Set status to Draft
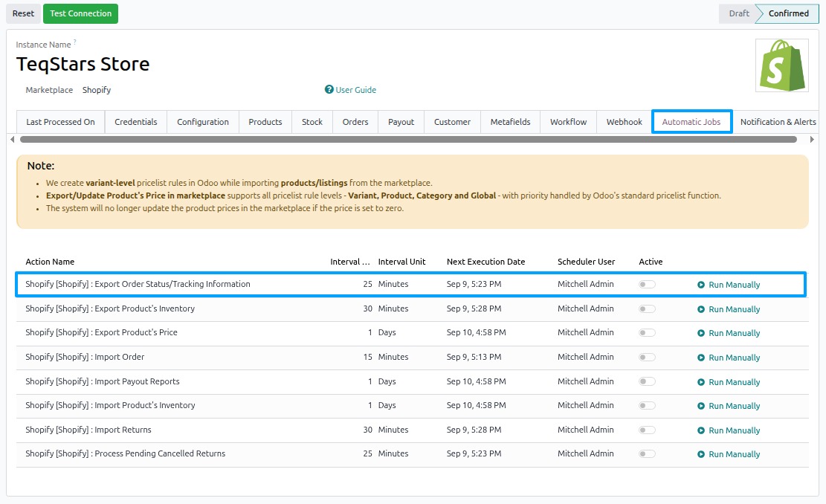826x504 pixels. (x=738, y=13)
